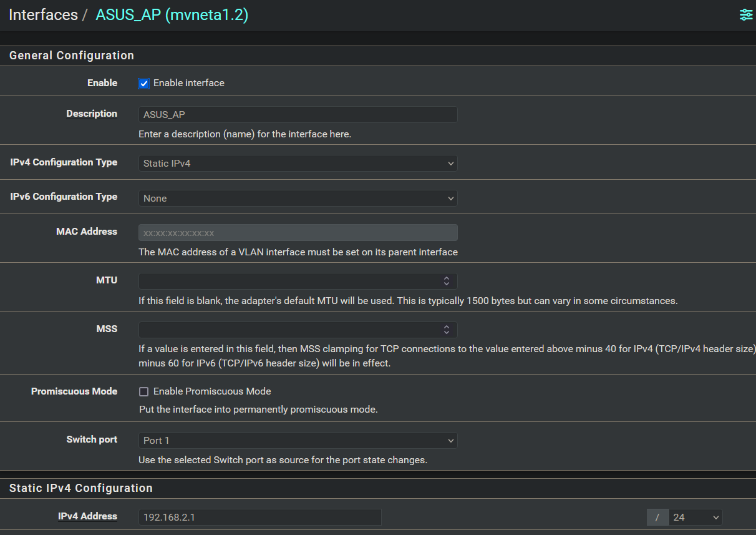
Task: Open the /24 subnet mask dropdown
Action: point(695,518)
